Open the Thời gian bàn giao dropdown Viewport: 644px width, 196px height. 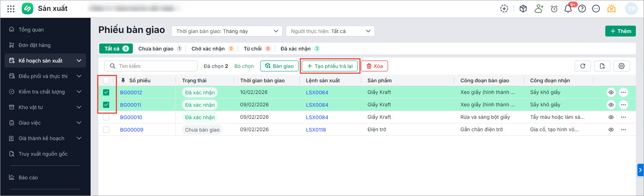point(227,31)
